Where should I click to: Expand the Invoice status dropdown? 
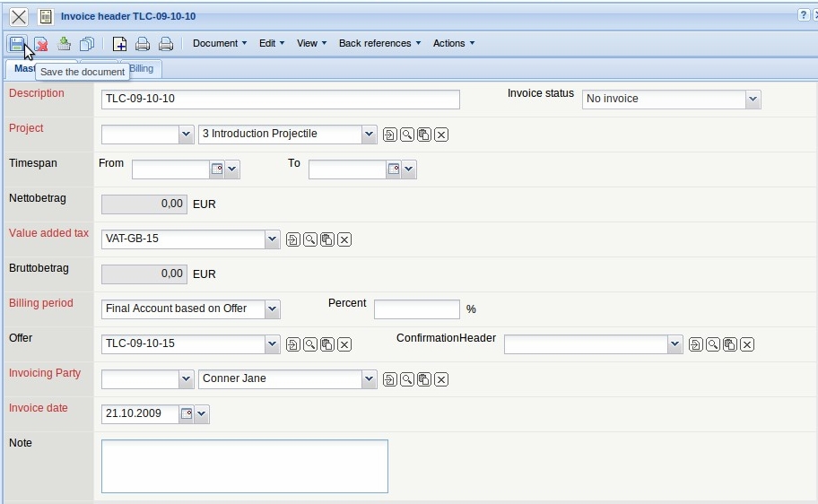753,100
